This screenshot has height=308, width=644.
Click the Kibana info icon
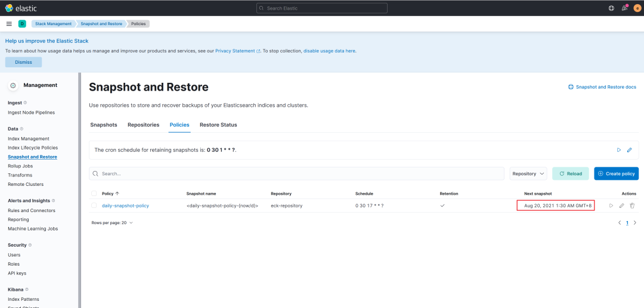pos(26,289)
